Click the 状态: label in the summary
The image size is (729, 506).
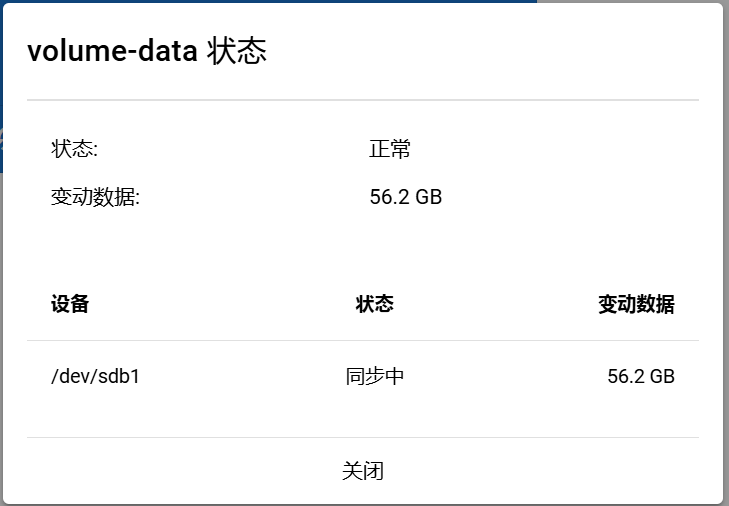click(x=74, y=150)
